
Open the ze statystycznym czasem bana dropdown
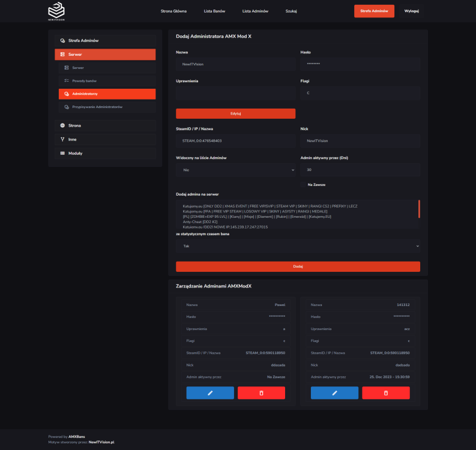point(298,246)
